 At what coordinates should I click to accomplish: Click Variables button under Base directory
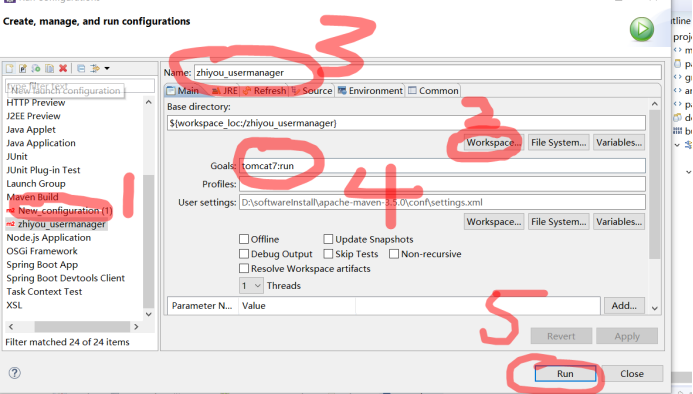[x=619, y=142]
